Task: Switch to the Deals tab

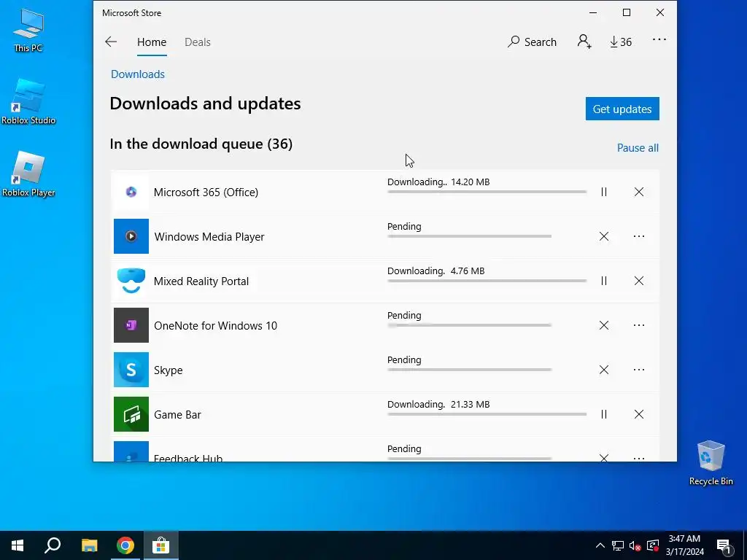Action: [x=197, y=42]
